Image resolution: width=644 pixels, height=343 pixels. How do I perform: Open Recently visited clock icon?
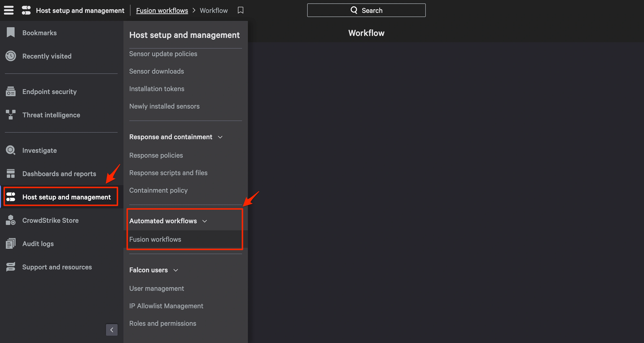pos(11,56)
